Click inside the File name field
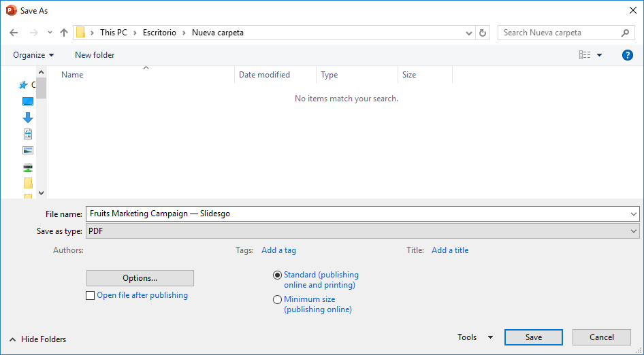 point(354,214)
